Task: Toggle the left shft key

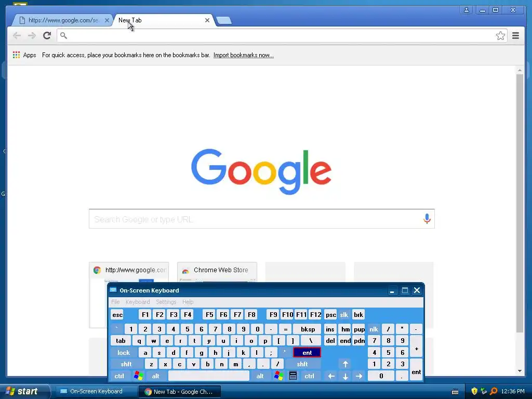Action: coord(126,364)
